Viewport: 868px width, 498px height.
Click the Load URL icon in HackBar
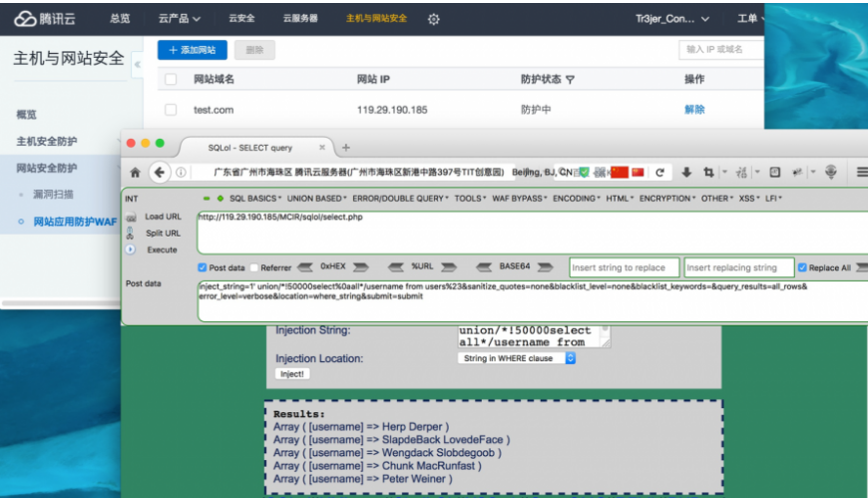(x=131, y=218)
